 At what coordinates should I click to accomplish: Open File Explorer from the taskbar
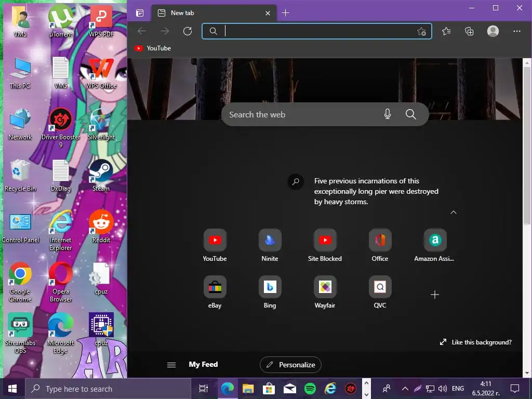[248, 389]
